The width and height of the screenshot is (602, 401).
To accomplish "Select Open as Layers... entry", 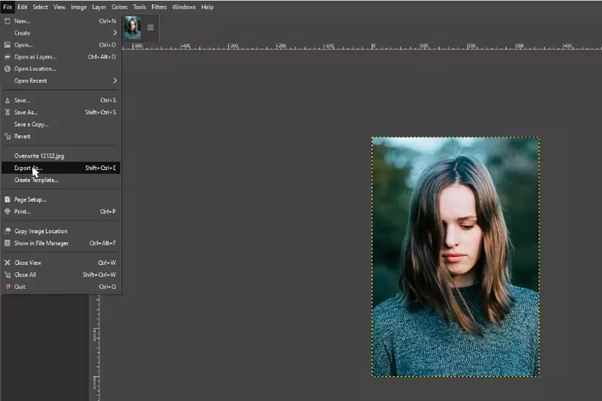I will pos(61,57).
